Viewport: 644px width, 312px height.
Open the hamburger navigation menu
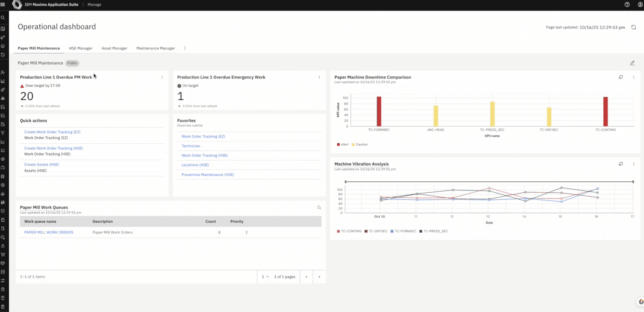[3, 4]
